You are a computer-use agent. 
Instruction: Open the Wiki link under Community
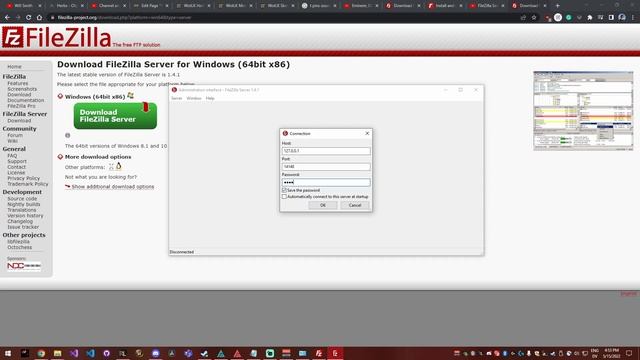coord(13,141)
